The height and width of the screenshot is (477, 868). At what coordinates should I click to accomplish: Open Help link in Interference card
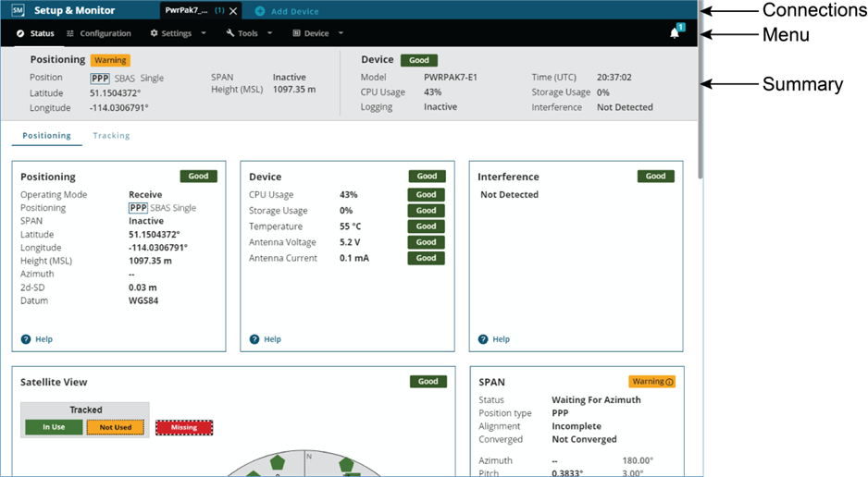tap(501, 339)
